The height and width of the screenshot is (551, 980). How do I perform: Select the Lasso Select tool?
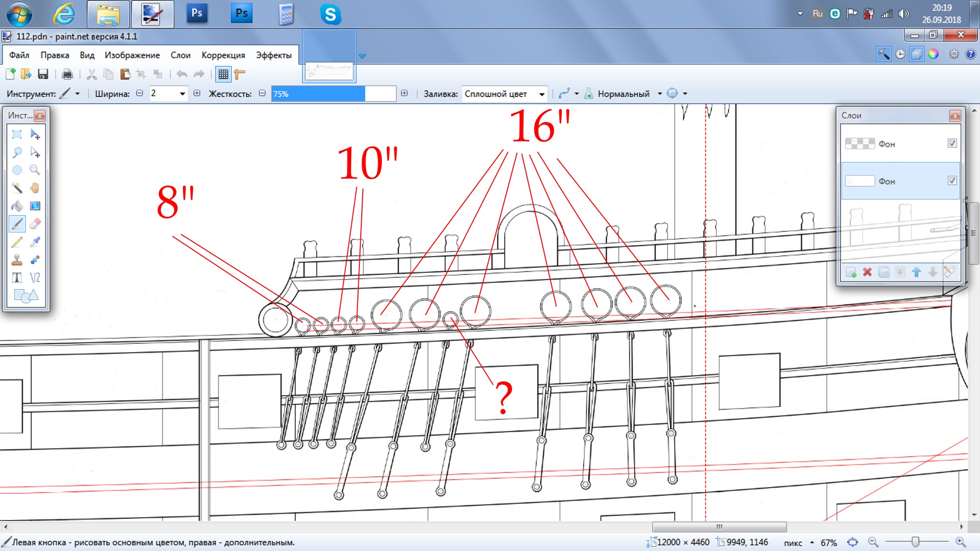click(17, 152)
